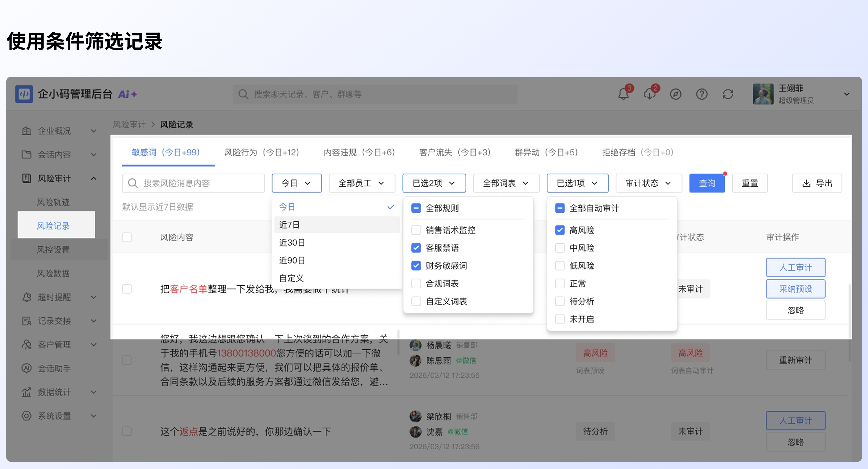This screenshot has width=868, height=469.
Task: Open the 全部词表 dropdown
Action: pos(506,183)
